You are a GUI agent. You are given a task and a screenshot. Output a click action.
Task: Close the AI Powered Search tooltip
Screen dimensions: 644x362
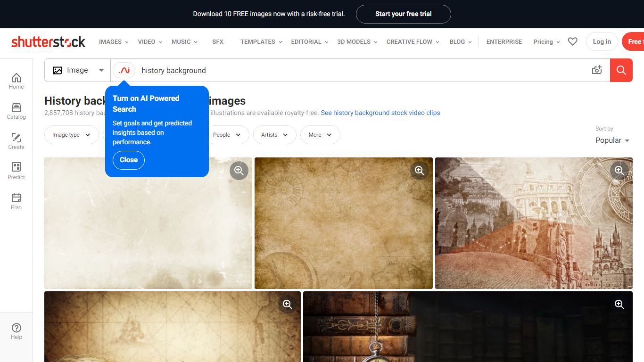pyautogui.click(x=128, y=160)
